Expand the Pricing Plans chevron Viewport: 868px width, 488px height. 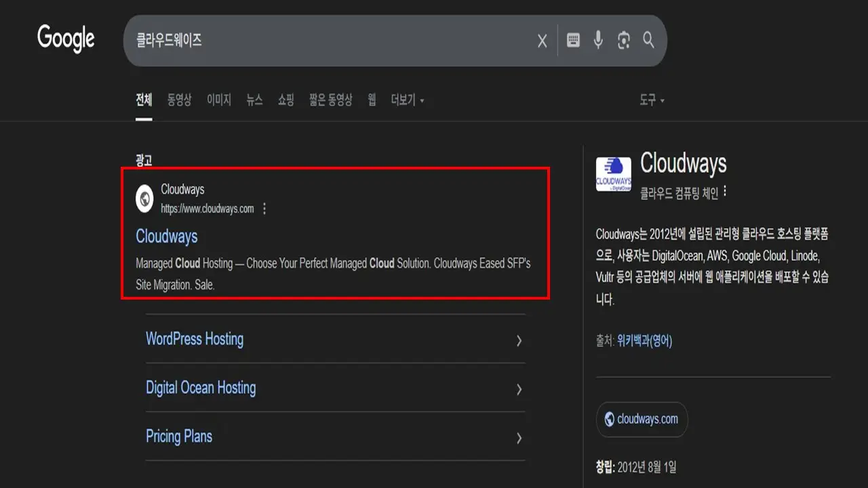519,438
